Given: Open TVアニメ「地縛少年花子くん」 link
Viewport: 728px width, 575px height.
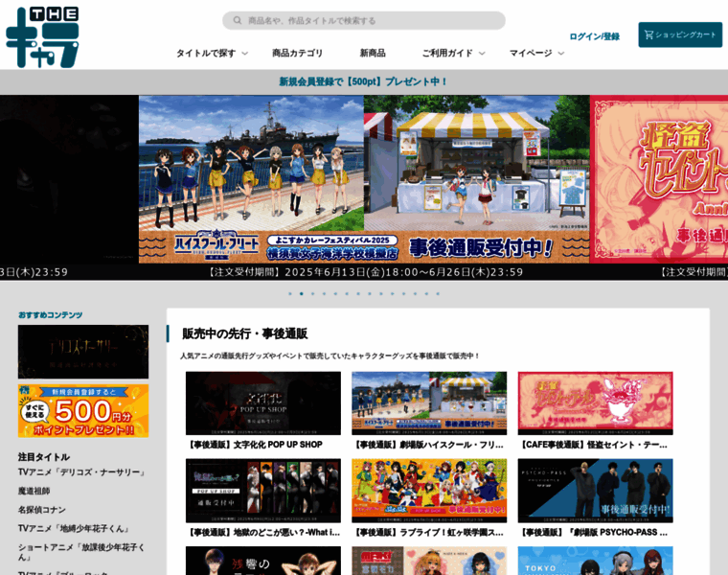Looking at the screenshot, I should [x=74, y=529].
